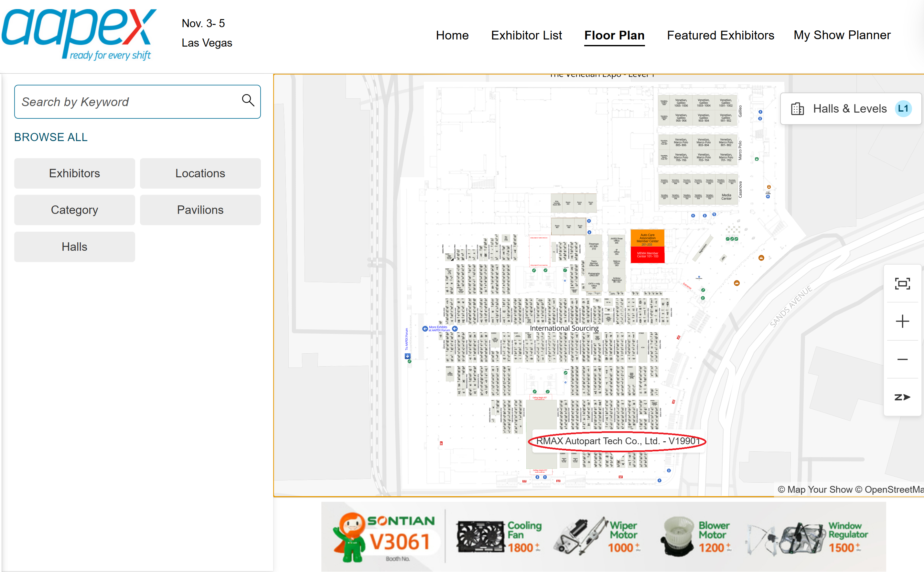Zoom in on the floor plan
Screen dimensions: 924x572
point(902,322)
